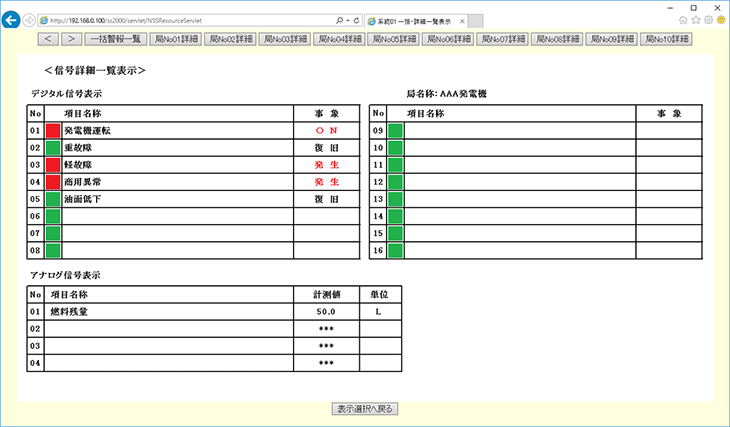Click the browser forward arrow icon

tap(29, 20)
